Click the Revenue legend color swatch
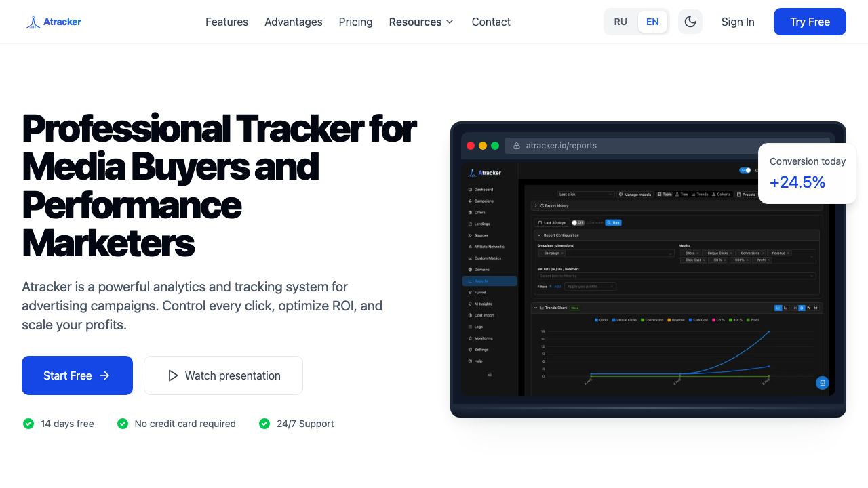Viewport: 868px width, 488px height. pos(669,320)
